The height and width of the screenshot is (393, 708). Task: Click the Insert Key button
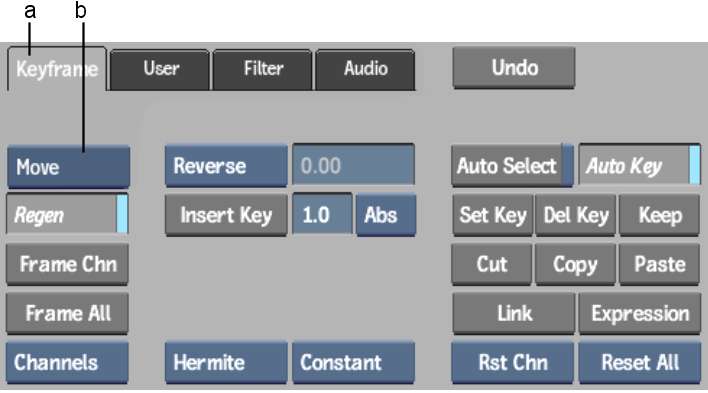[226, 215]
